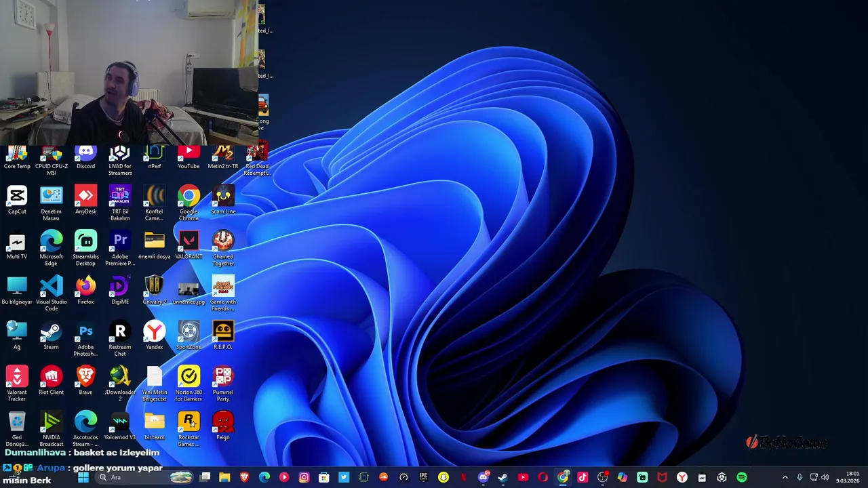This screenshot has width=868, height=488.
Task: Open Task View on the taskbar
Action: click(205, 477)
